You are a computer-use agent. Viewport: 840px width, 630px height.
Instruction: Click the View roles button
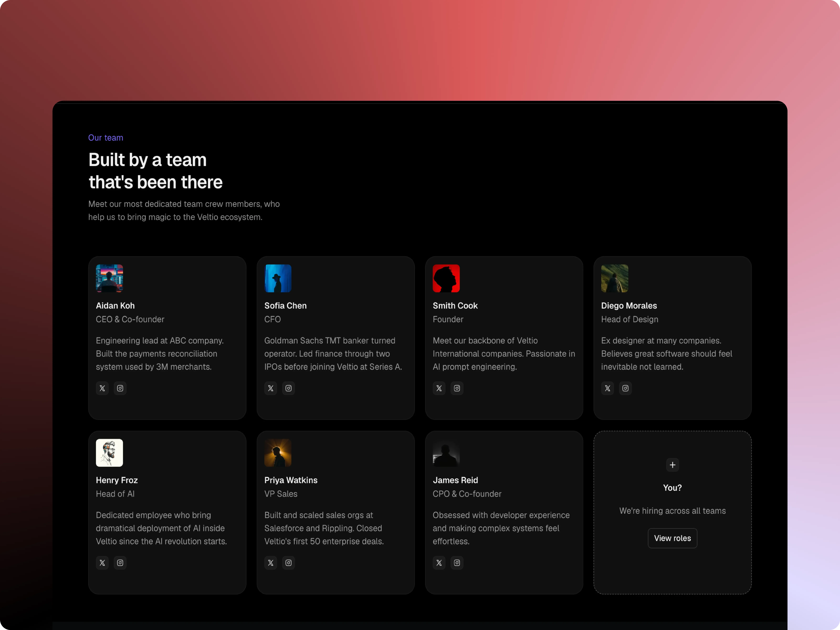pyautogui.click(x=673, y=538)
